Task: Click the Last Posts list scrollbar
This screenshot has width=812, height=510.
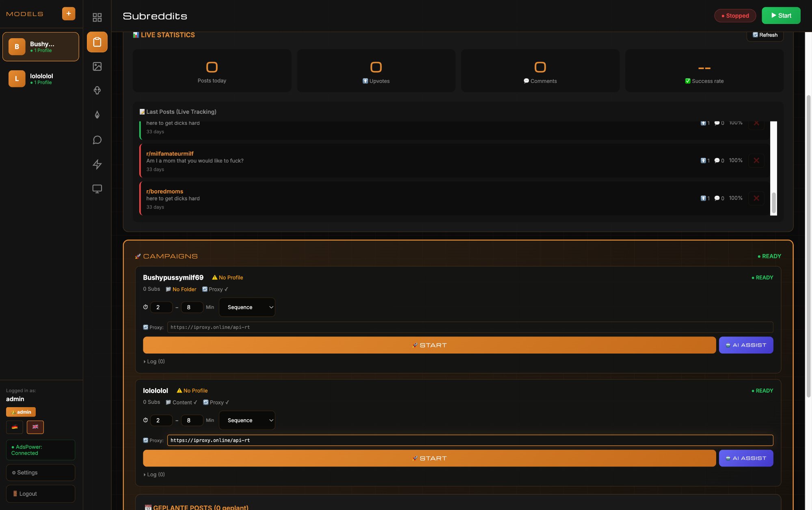Action: tap(773, 202)
